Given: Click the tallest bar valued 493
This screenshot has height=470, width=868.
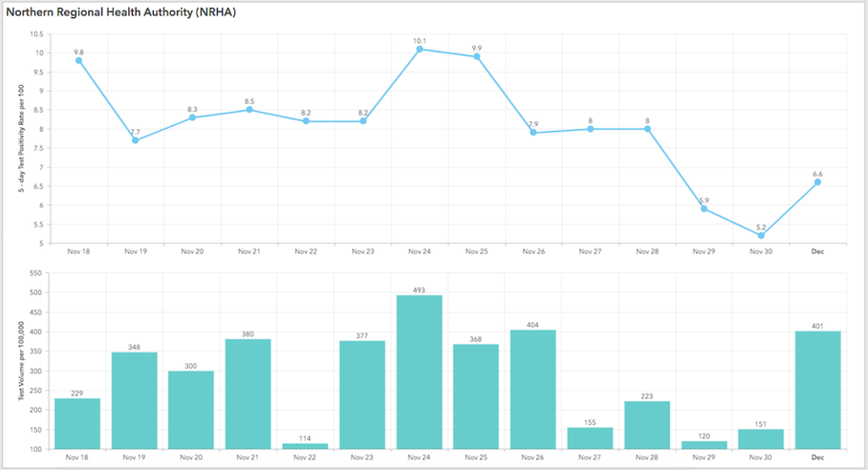Looking at the screenshot, I should click(x=419, y=372).
